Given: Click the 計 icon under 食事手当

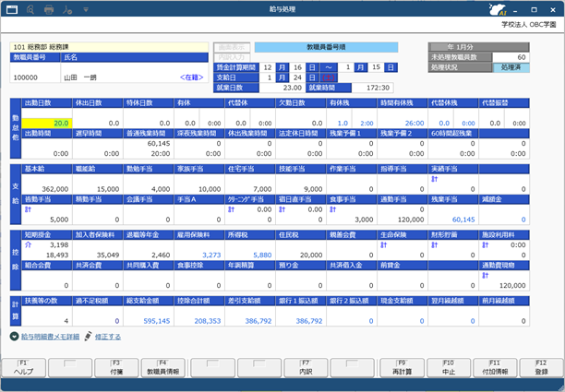Looking at the screenshot, I should 332,209.
